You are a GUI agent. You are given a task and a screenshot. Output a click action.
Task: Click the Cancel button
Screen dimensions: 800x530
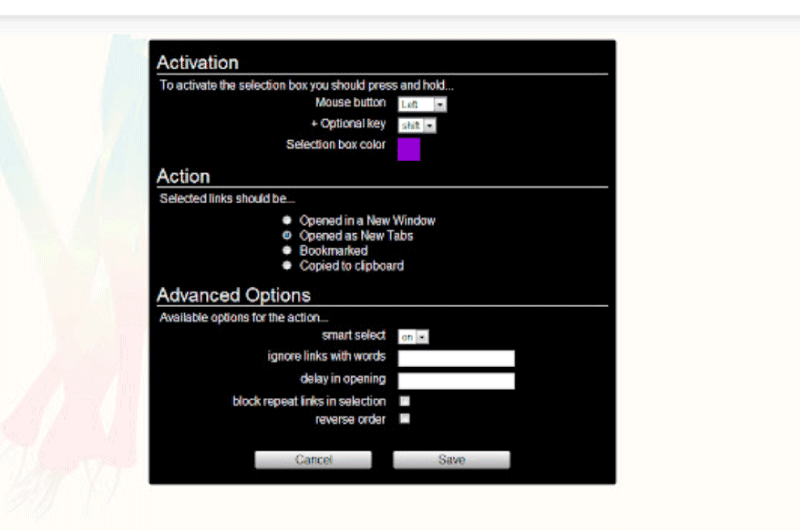point(313,460)
